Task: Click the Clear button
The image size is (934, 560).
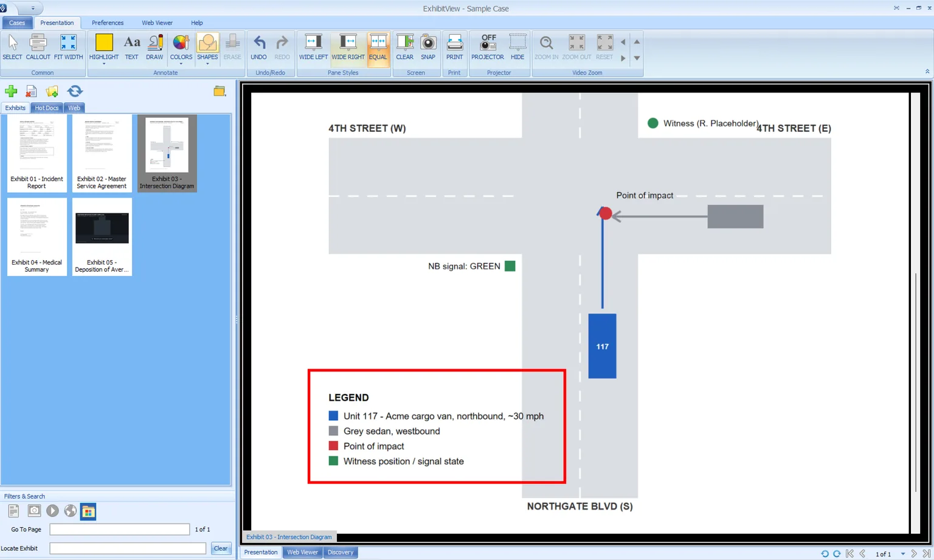Action: coord(221,548)
